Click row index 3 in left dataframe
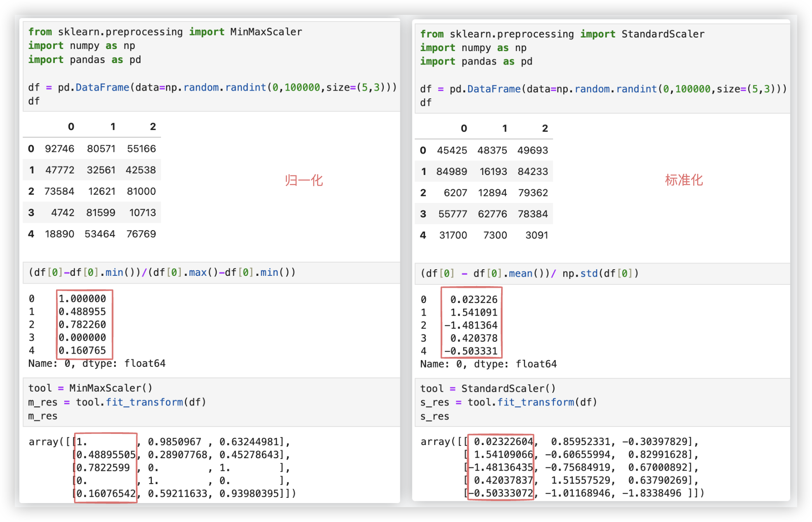Viewport: 812px width, 522px height. pyautogui.click(x=31, y=213)
